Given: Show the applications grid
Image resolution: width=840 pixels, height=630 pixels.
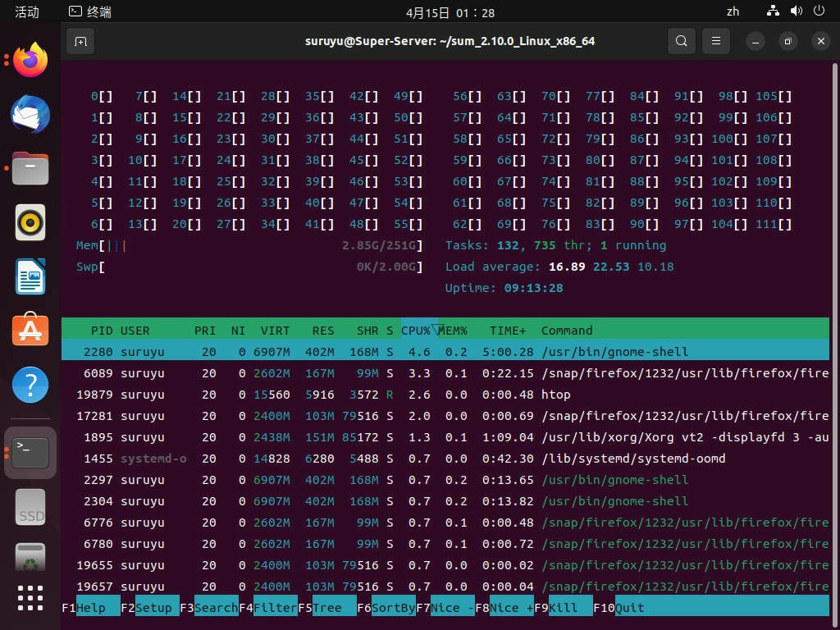Looking at the screenshot, I should (30, 598).
